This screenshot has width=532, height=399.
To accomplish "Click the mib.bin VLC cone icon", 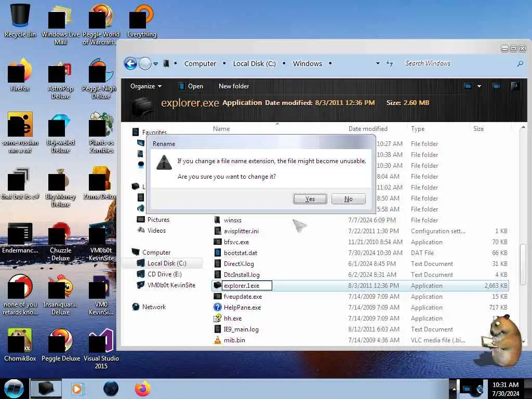I will [x=218, y=340].
